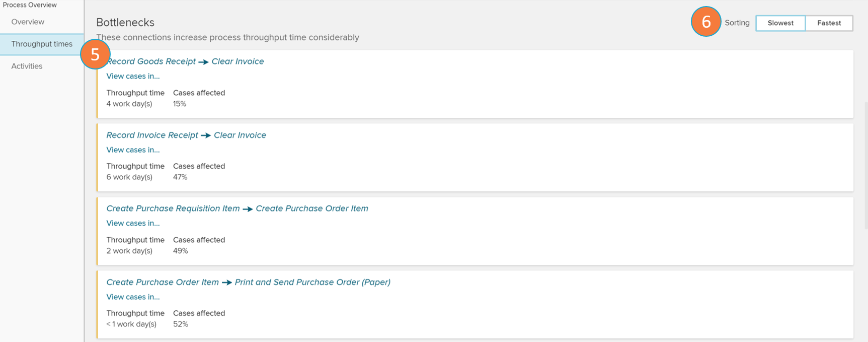Image resolution: width=868 pixels, height=342 pixels.
Task: Sort bottlenecks by Slowest
Action: (x=780, y=23)
